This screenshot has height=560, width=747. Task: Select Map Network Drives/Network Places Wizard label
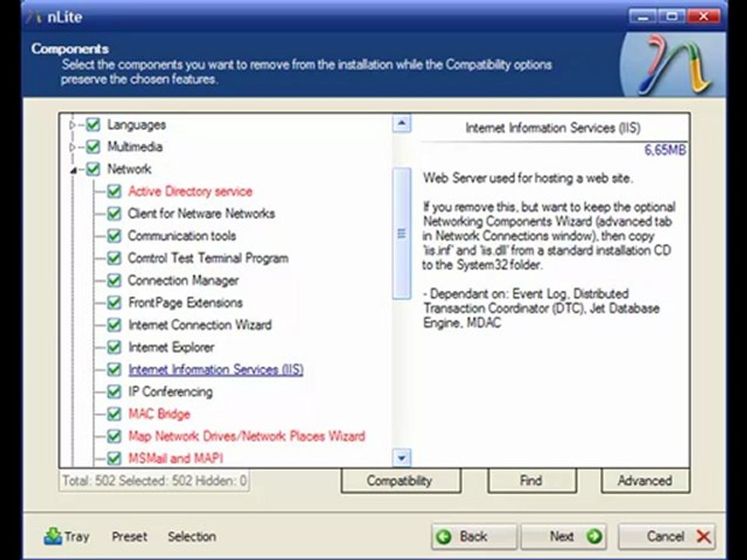pos(247,436)
